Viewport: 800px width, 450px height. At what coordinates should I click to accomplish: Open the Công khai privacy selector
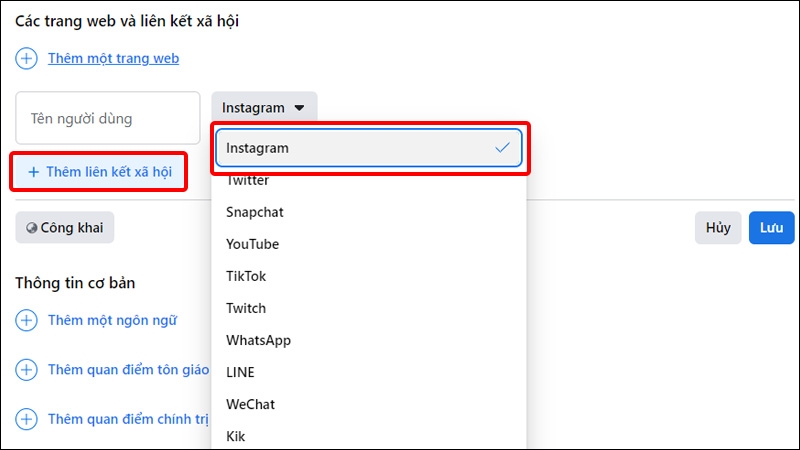tap(65, 228)
